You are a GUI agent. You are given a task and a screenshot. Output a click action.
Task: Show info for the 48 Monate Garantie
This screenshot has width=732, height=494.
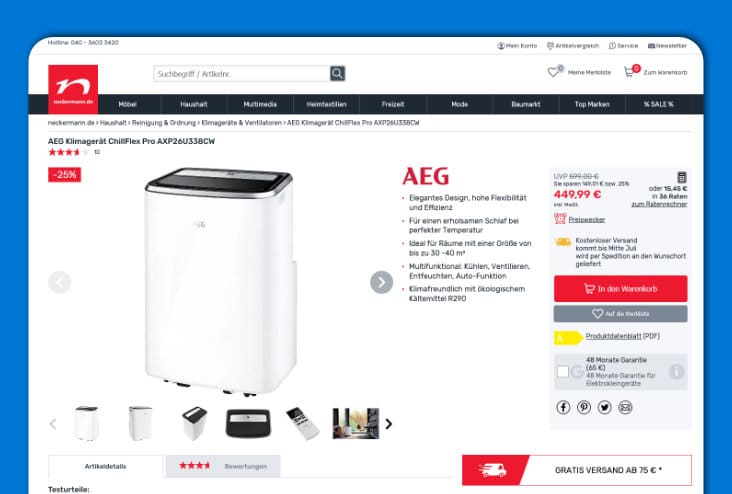[676, 372]
